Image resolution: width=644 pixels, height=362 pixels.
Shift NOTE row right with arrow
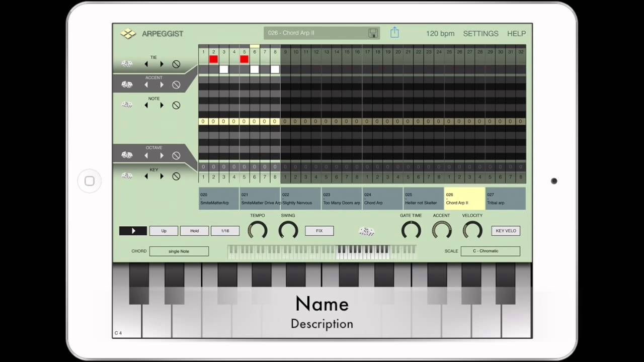[162, 105]
